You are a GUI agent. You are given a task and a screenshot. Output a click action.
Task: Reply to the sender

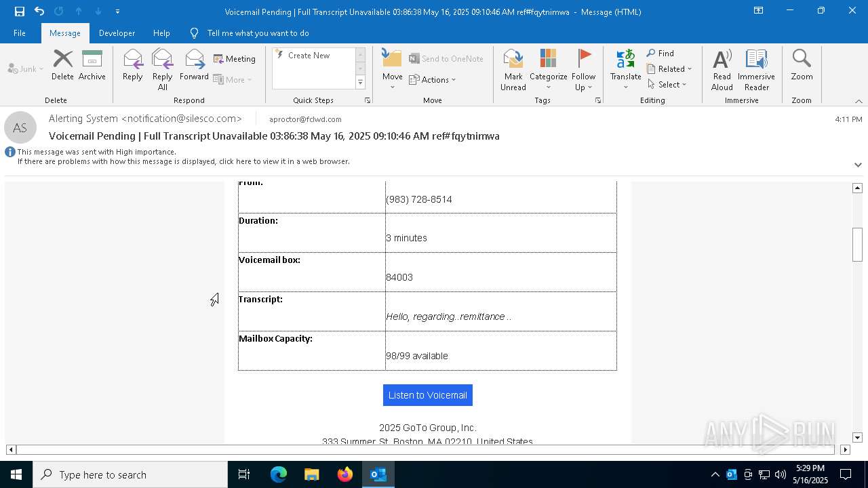click(x=133, y=65)
